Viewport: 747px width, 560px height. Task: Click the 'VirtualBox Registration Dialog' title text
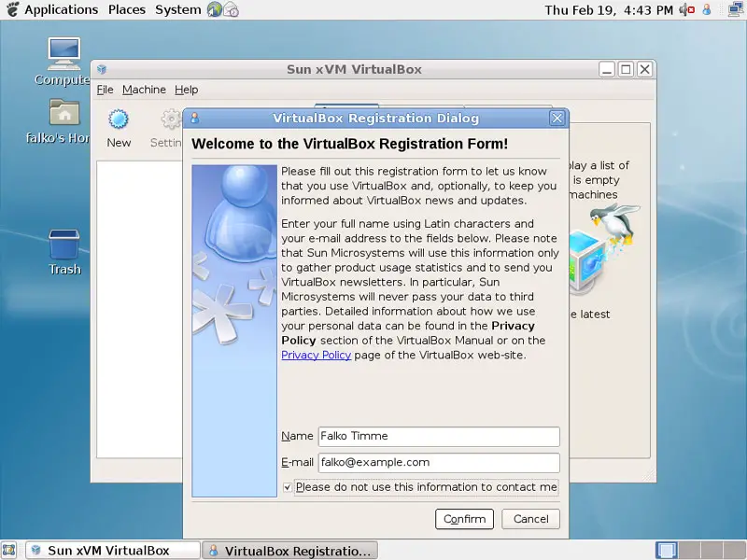tap(375, 119)
